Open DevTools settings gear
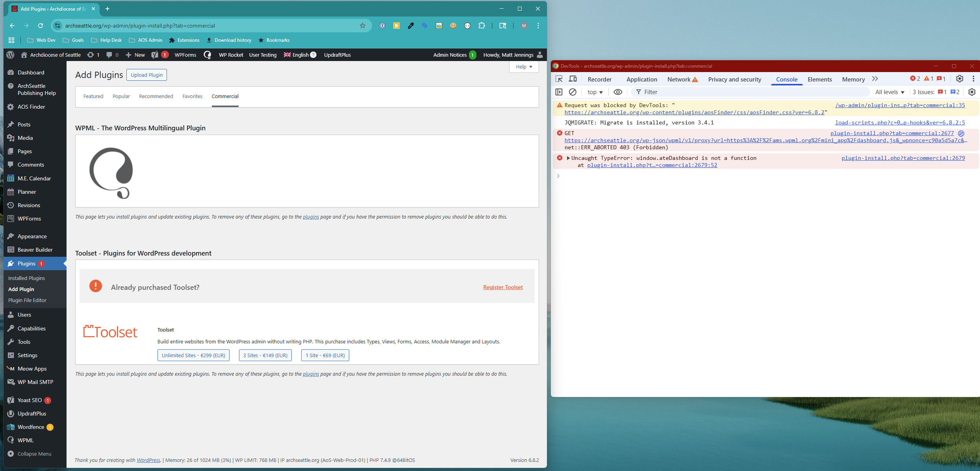Viewport: 980px width, 471px height. click(960, 79)
